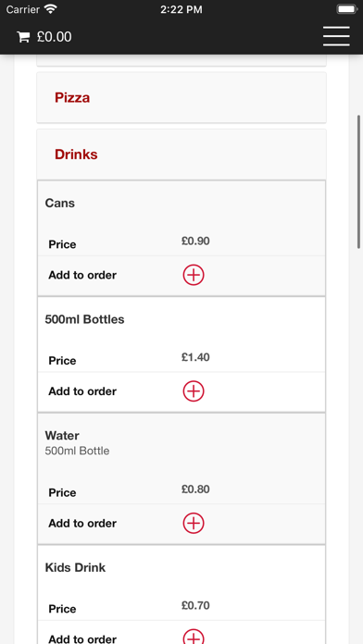Open the hamburger menu
Image resolution: width=363 pixels, height=644 pixels.
[x=336, y=37]
